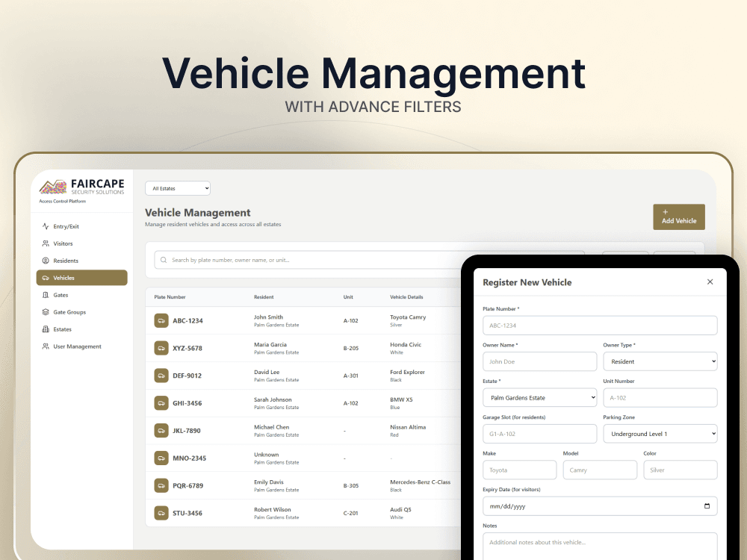
Task: Click vehicle icon for plate GHI-3456
Action: [x=161, y=403]
